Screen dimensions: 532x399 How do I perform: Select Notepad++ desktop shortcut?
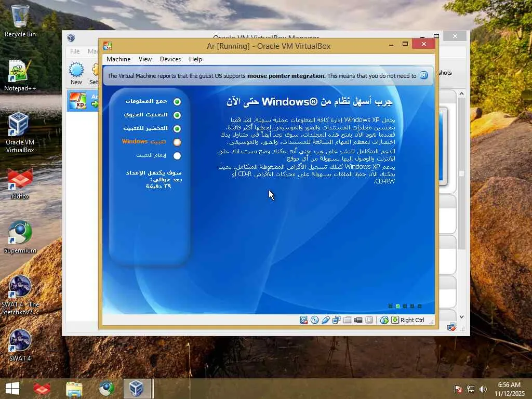(x=20, y=75)
